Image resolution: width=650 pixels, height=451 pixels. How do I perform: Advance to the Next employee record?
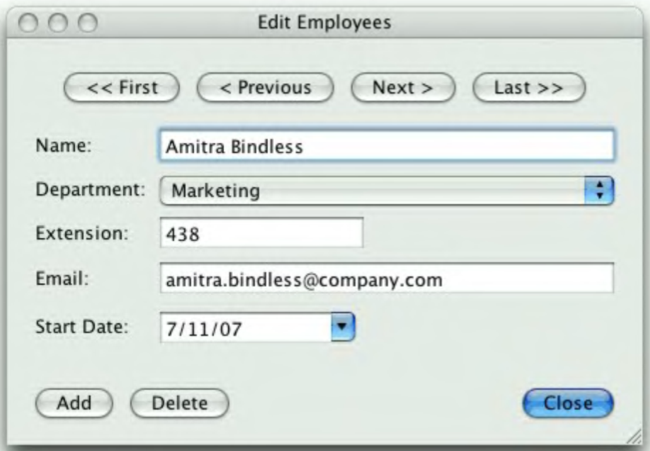(403, 87)
